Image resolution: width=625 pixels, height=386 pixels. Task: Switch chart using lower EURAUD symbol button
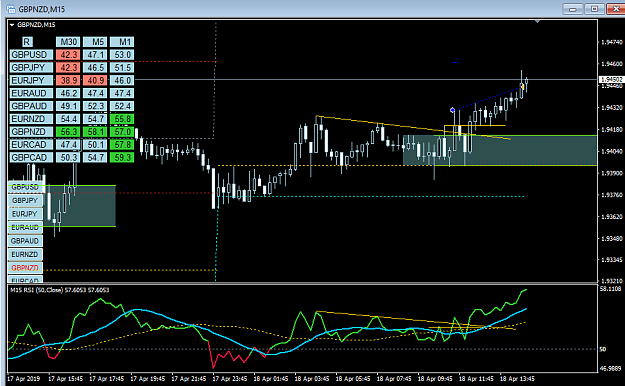pos(25,227)
